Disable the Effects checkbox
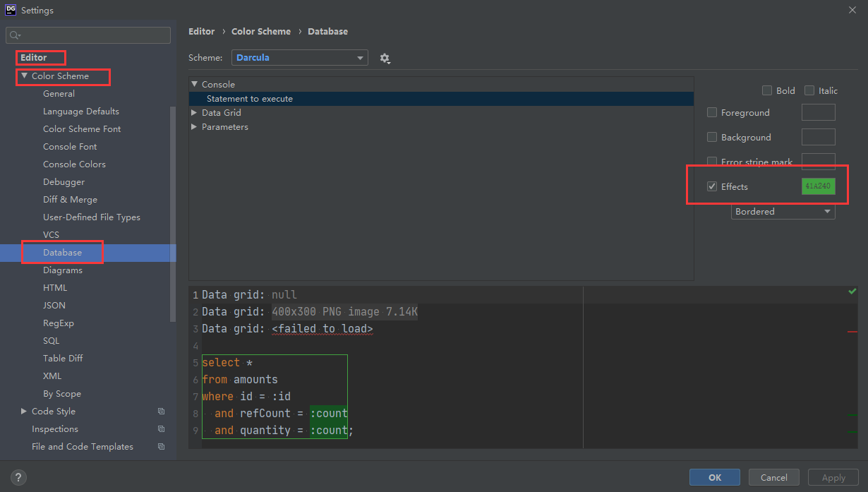 [x=712, y=186]
